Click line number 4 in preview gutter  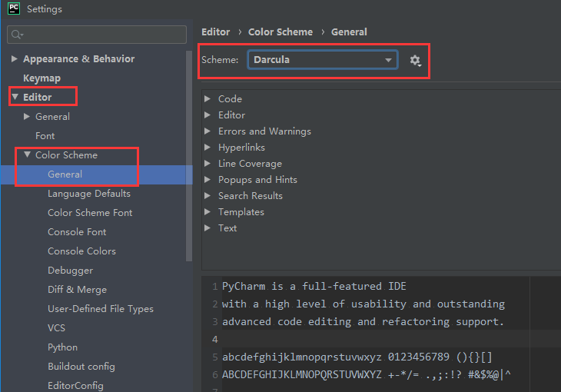click(x=214, y=339)
